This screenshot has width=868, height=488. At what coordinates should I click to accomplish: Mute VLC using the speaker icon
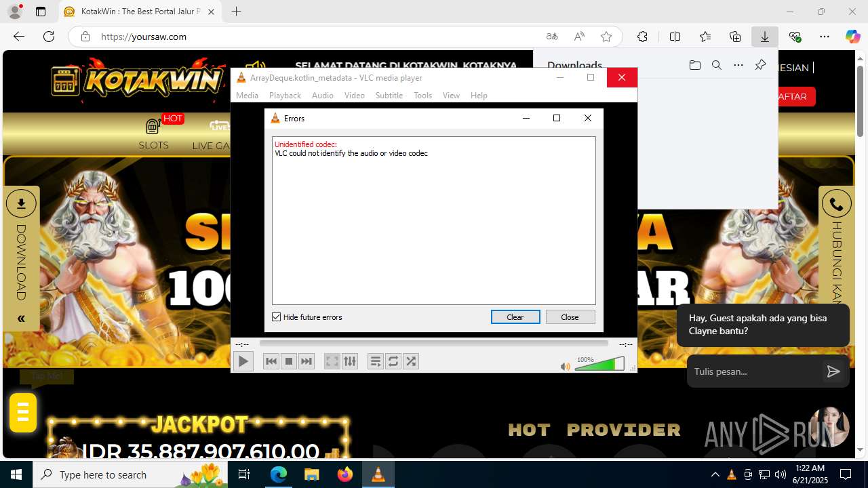coord(565,367)
